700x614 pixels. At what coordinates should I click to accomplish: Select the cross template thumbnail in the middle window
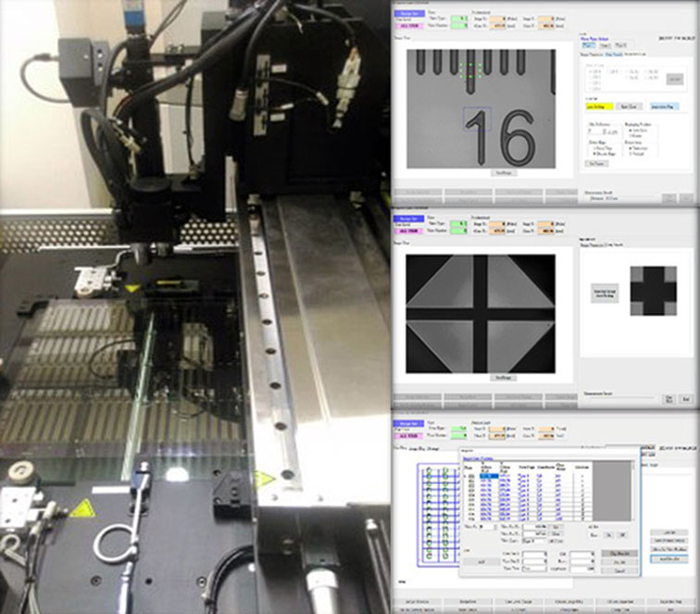pyautogui.click(x=647, y=290)
